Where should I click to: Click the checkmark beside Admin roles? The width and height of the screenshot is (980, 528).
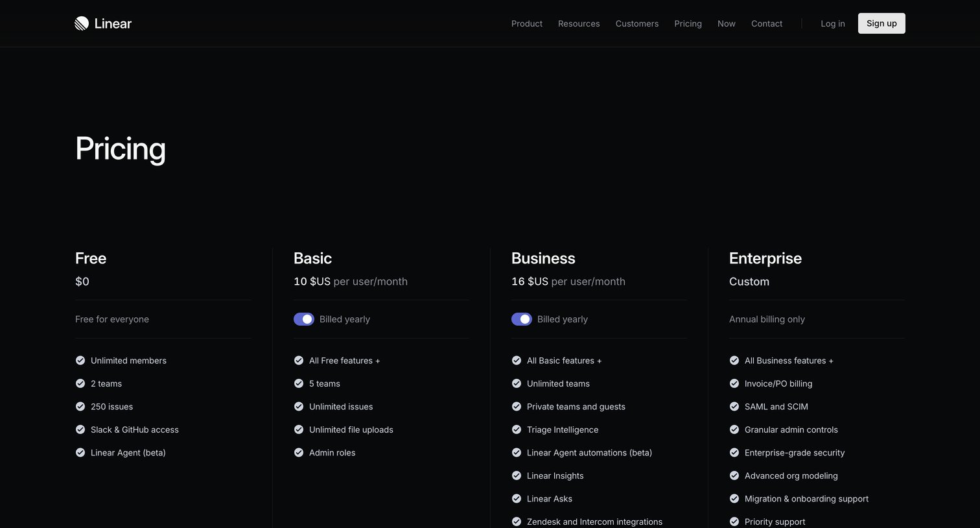299,453
